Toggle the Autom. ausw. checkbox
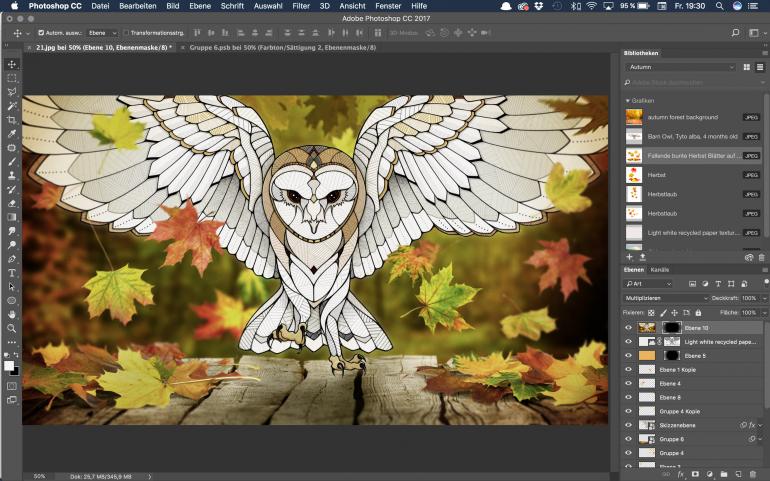Image resolution: width=770 pixels, height=481 pixels. pos(41,33)
